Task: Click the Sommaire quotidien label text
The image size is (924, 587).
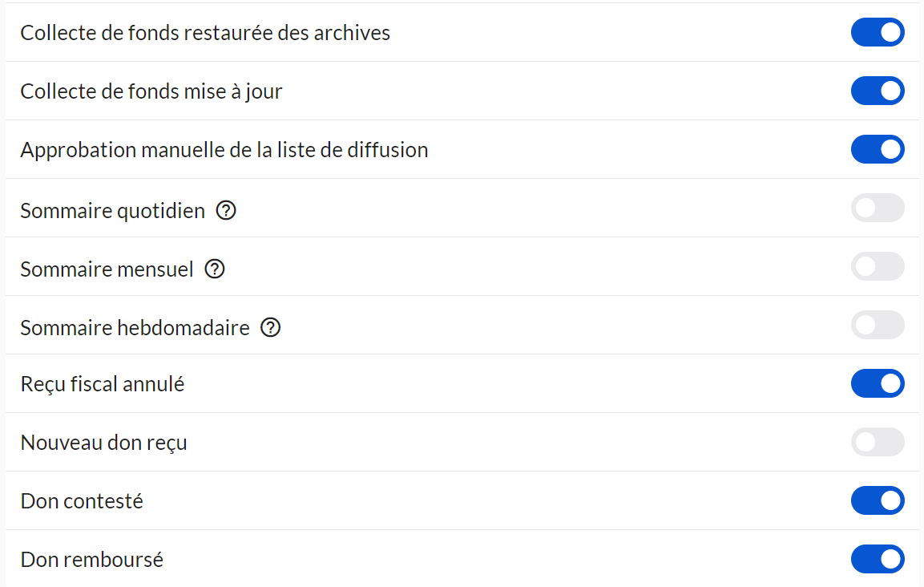Action: coord(112,211)
